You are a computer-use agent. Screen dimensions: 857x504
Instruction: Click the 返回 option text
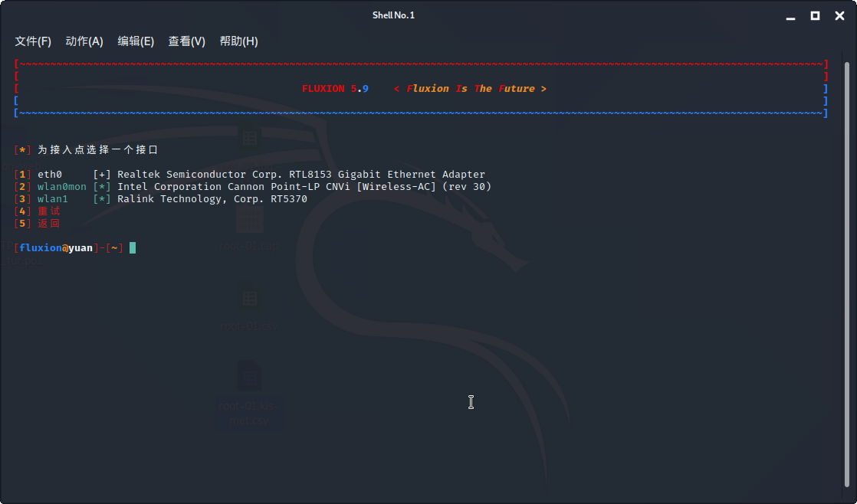48,224
